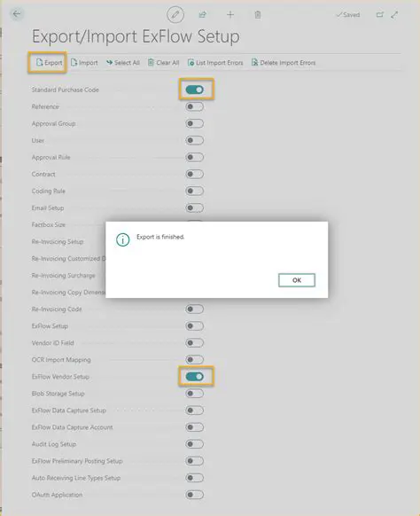Go back with the arrow icon
The width and height of the screenshot is (420, 516).
pos(17,14)
